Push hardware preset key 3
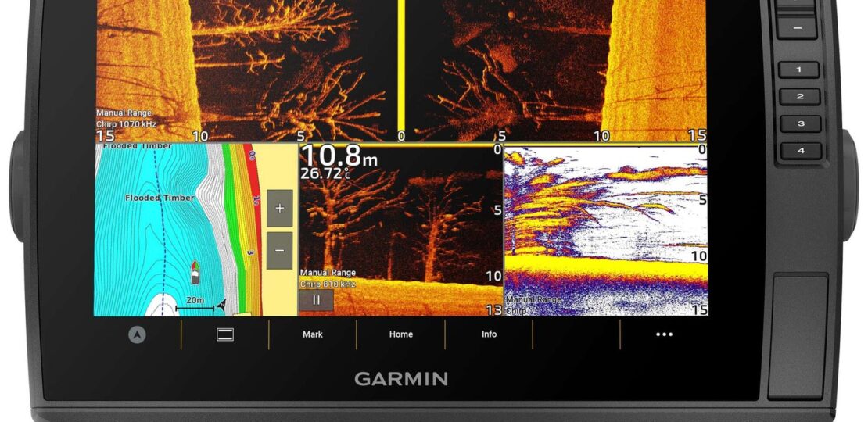Image resolution: width=868 pixels, height=422 pixels. click(801, 124)
